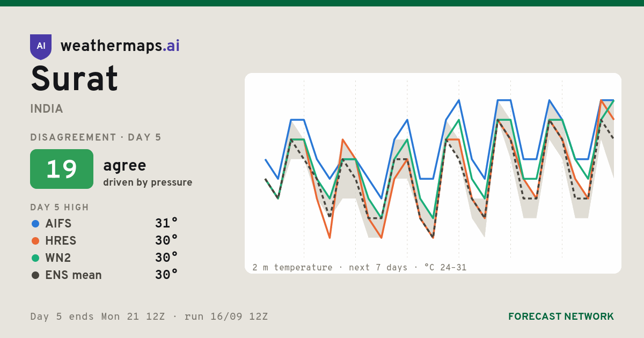Click the AIFS 31° high value
Image resolution: width=644 pixels, height=338 pixels.
pos(166,223)
